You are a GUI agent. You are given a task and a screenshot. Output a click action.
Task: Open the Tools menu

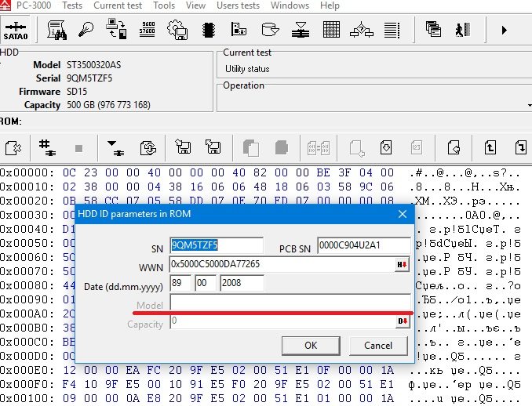click(x=164, y=5)
